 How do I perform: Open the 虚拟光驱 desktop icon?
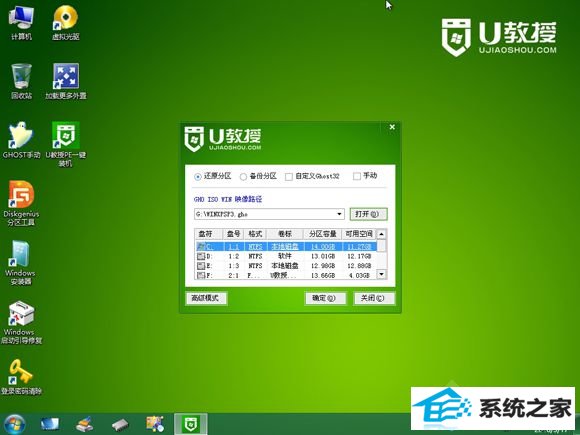coord(65,22)
